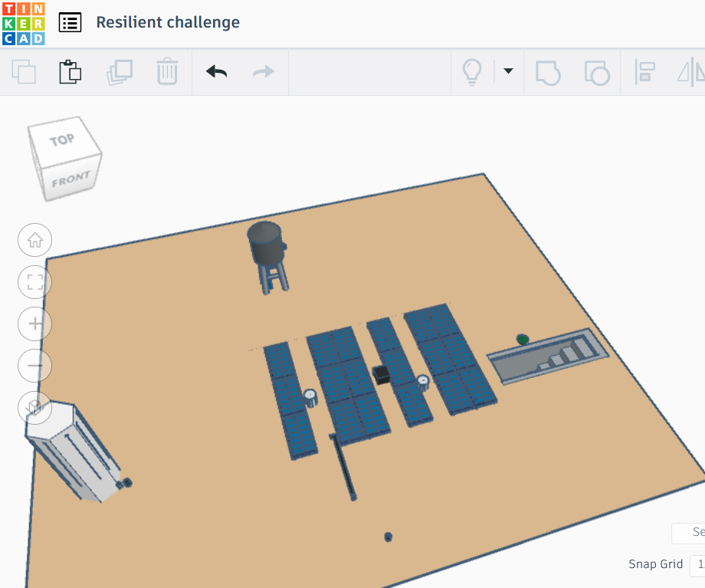Click the Paste clipboard icon
The image size is (705, 588).
coord(70,71)
